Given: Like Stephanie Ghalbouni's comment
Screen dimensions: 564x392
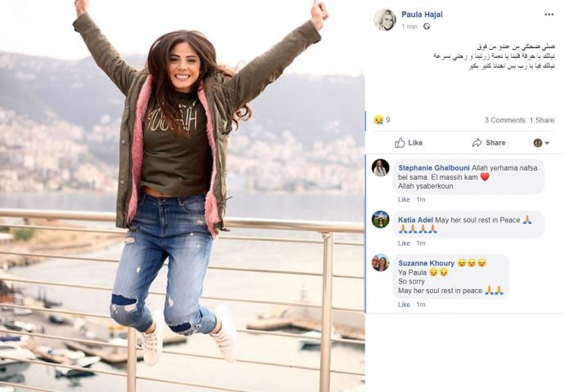Looking at the screenshot, I should click(x=404, y=199).
